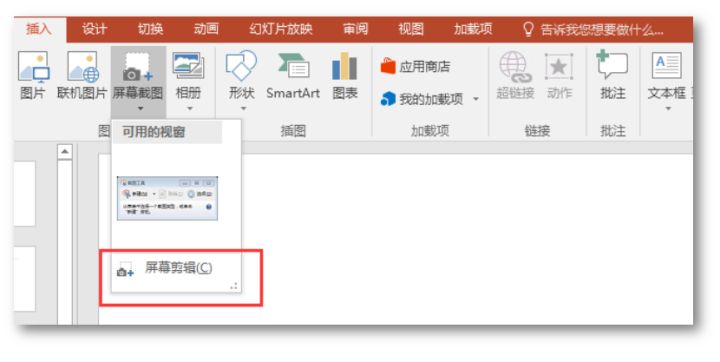Open the 应用商店 app store
This screenshot has height=362, width=720.
pyautogui.click(x=415, y=67)
